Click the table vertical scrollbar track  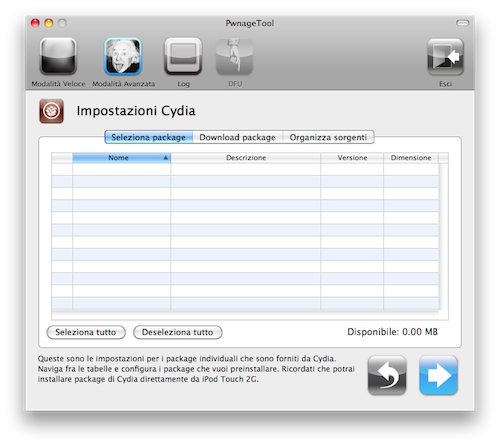[443, 237]
